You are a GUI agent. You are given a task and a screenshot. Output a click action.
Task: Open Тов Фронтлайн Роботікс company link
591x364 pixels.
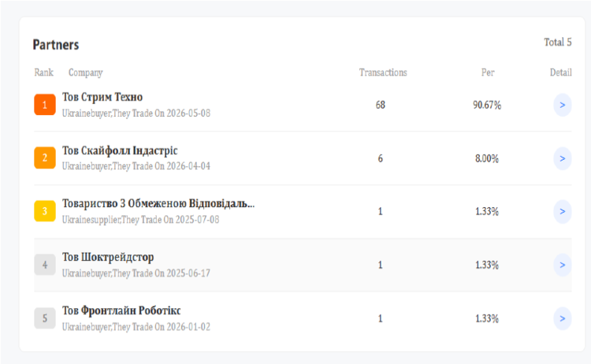coord(121,310)
